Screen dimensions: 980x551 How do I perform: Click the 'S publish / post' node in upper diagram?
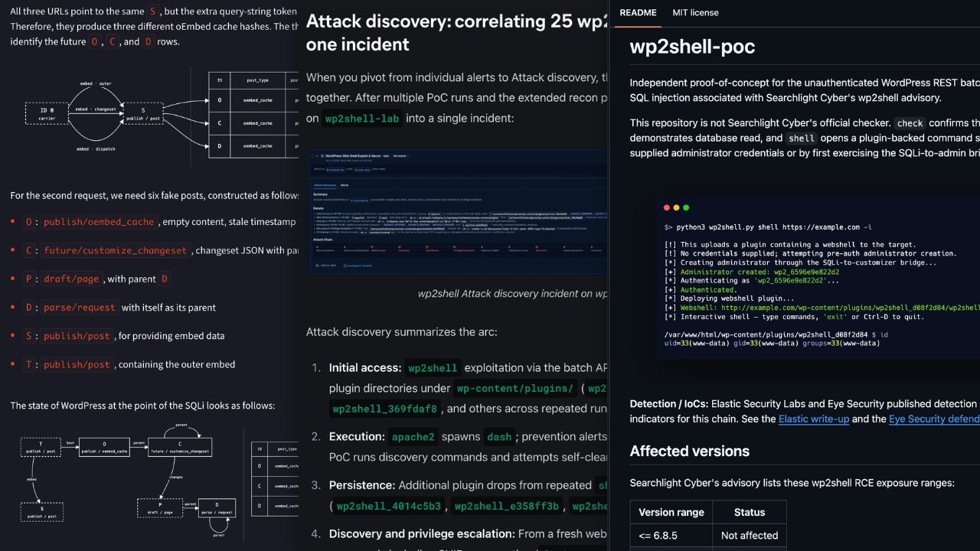point(143,113)
